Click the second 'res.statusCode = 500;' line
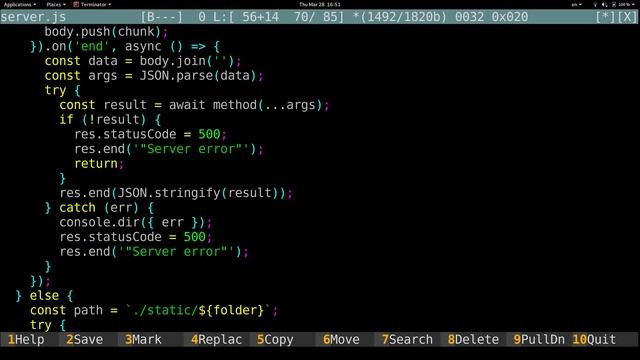This screenshot has width=640, height=360. 136,237
